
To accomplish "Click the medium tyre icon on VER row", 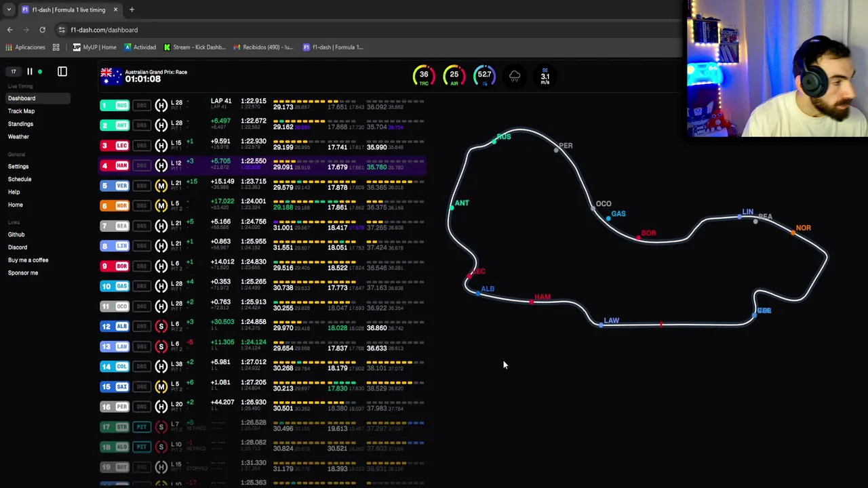I will point(161,186).
